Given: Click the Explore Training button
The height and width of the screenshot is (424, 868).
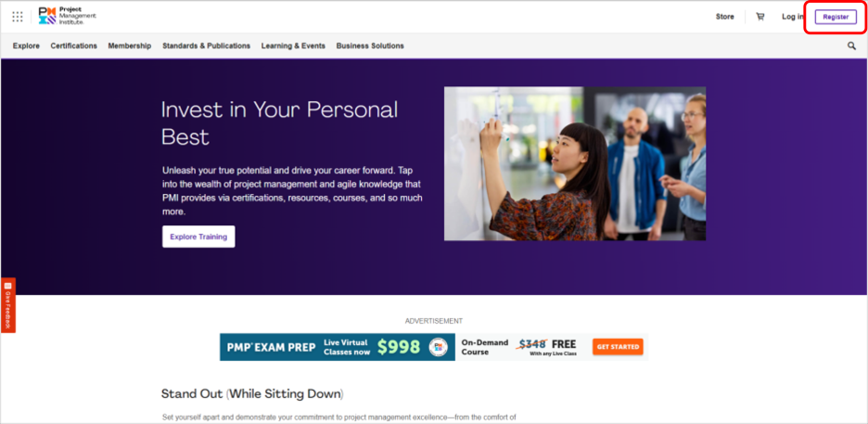Looking at the screenshot, I should coord(198,237).
